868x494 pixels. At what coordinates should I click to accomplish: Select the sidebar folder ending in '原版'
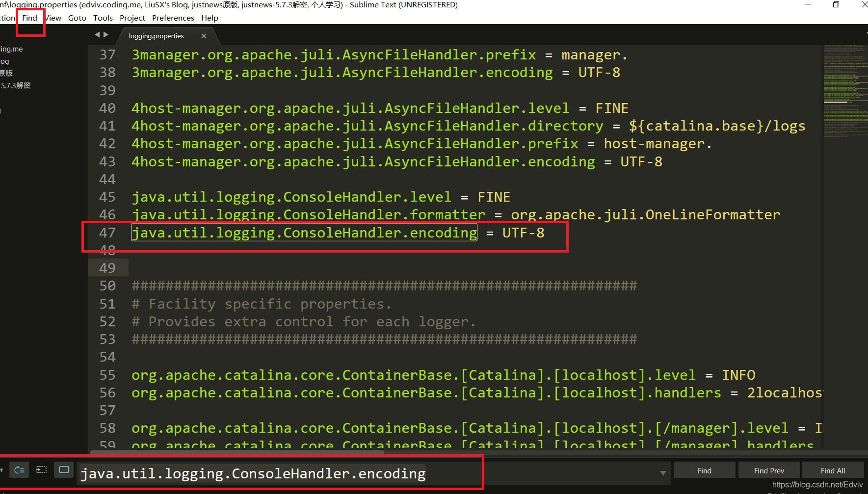[7, 73]
